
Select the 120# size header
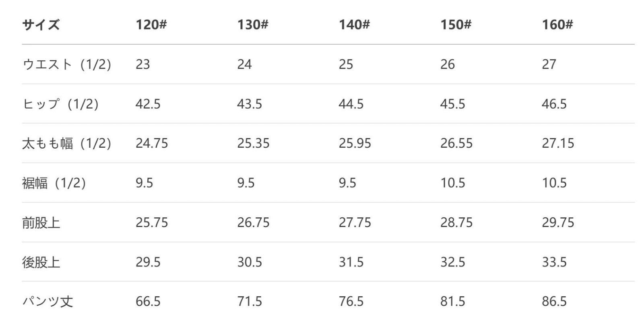(x=151, y=25)
